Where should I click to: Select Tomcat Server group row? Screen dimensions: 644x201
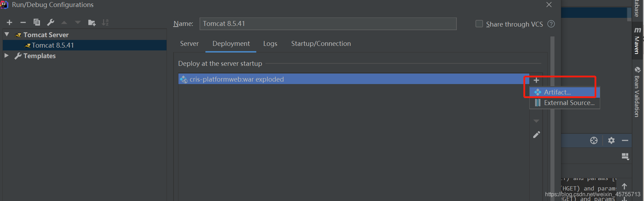(x=84, y=35)
